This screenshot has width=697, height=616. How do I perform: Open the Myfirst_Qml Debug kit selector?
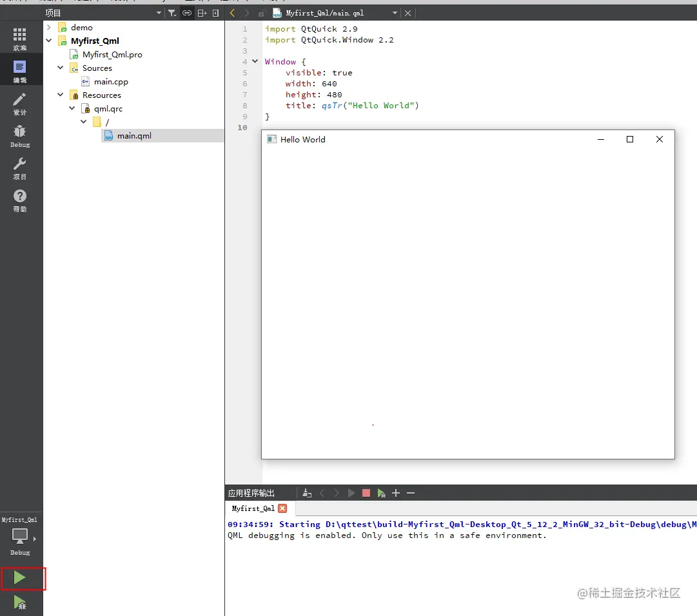(x=19, y=537)
